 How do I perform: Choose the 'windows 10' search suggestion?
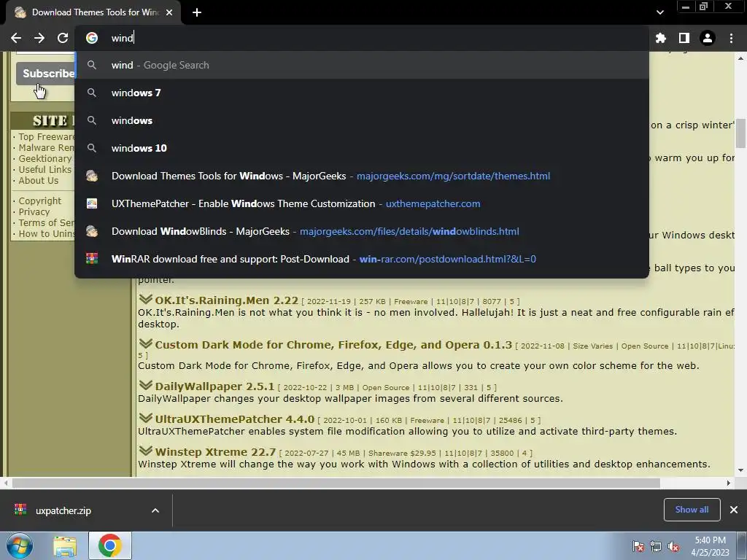pyautogui.click(x=362, y=148)
